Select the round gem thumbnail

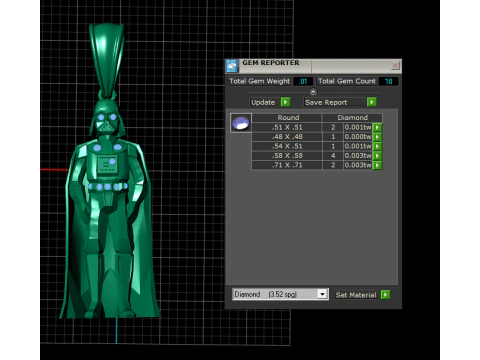241,123
